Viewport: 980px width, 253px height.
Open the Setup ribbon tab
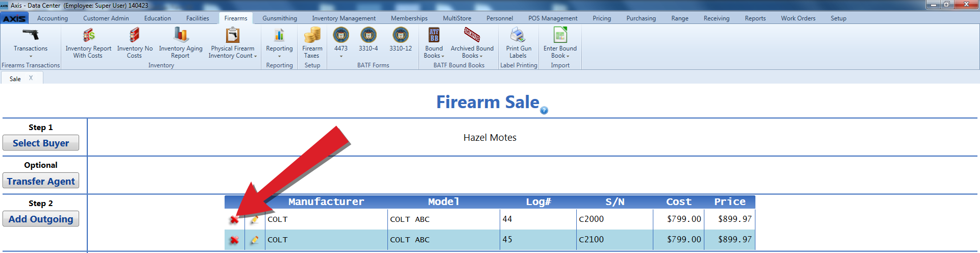tap(839, 18)
